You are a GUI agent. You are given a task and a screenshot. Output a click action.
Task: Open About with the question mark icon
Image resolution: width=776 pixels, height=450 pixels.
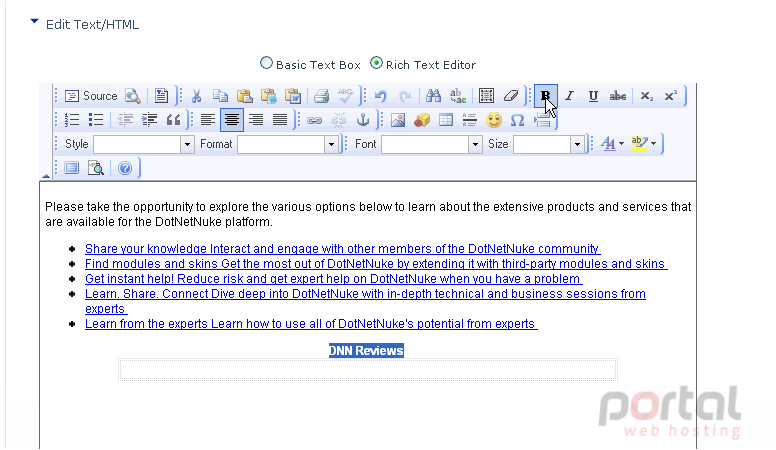(125, 168)
